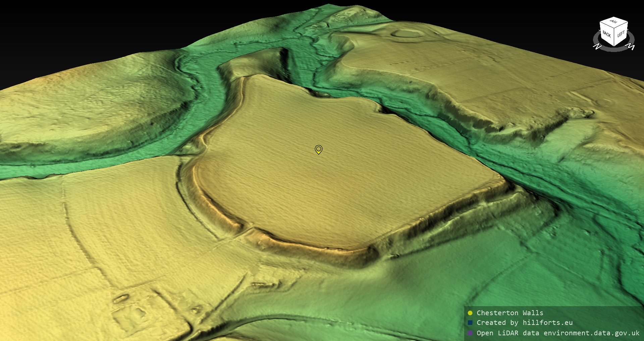Click the Chesterton Walls legend label
Viewport: 644px width, 341px height.
point(510,313)
